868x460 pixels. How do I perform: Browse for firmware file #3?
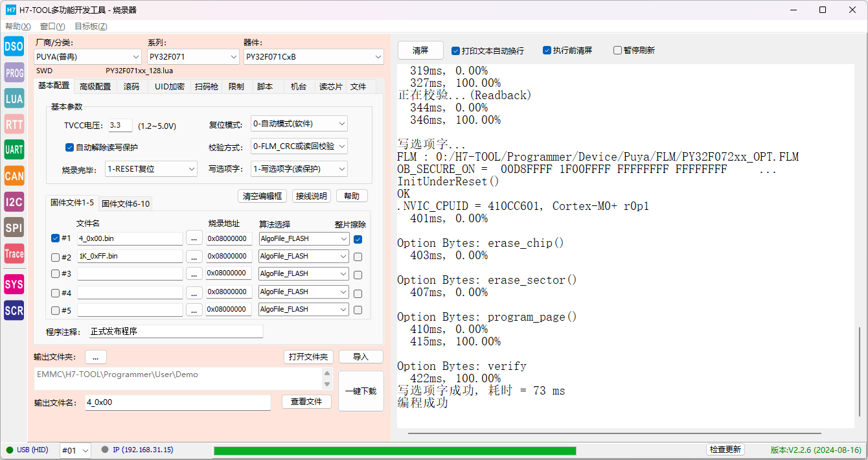click(x=194, y=274)
